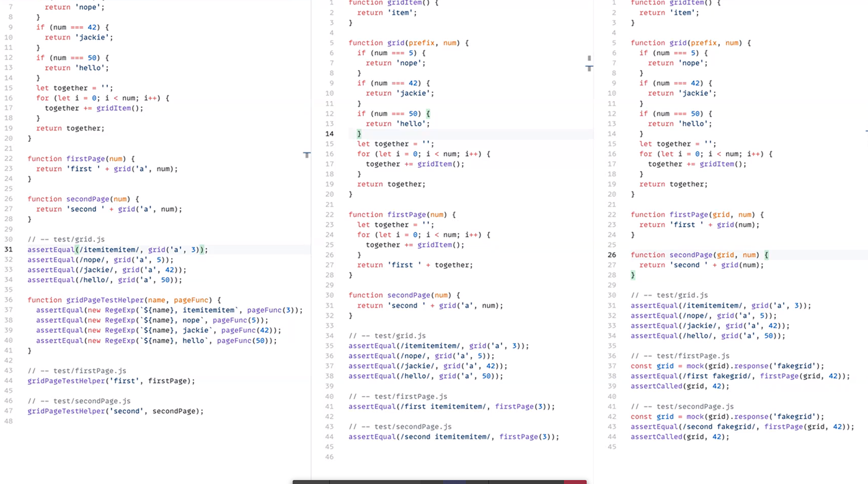This screenshot has width=868, height=484.
Task: Click the T-shaped scroll marker in middle pane
Action: pos(589,68)
